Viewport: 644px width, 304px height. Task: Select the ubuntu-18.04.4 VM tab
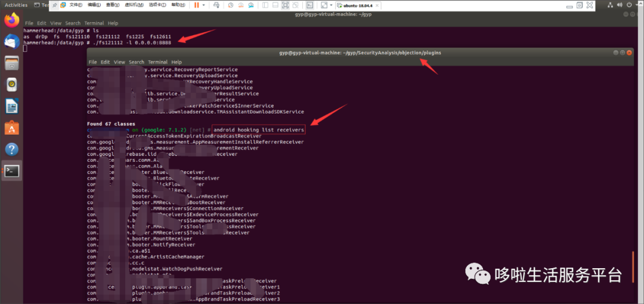(x=357, y=5)
